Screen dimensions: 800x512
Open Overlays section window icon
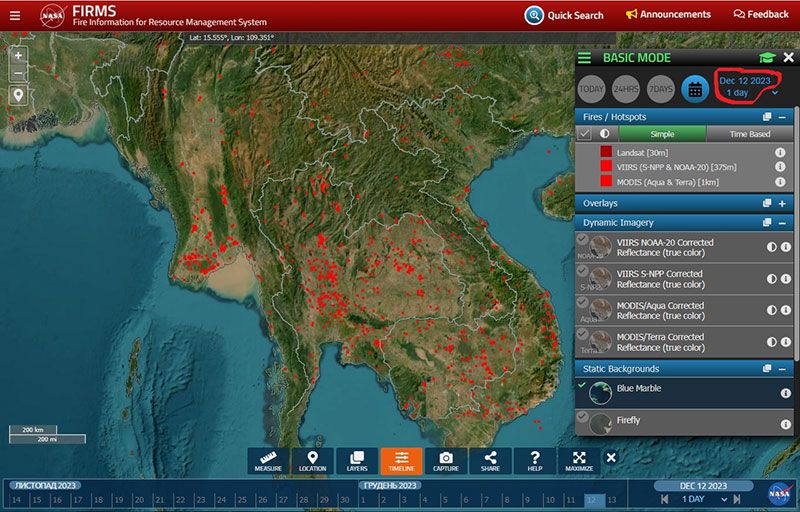tap(767, 203)
